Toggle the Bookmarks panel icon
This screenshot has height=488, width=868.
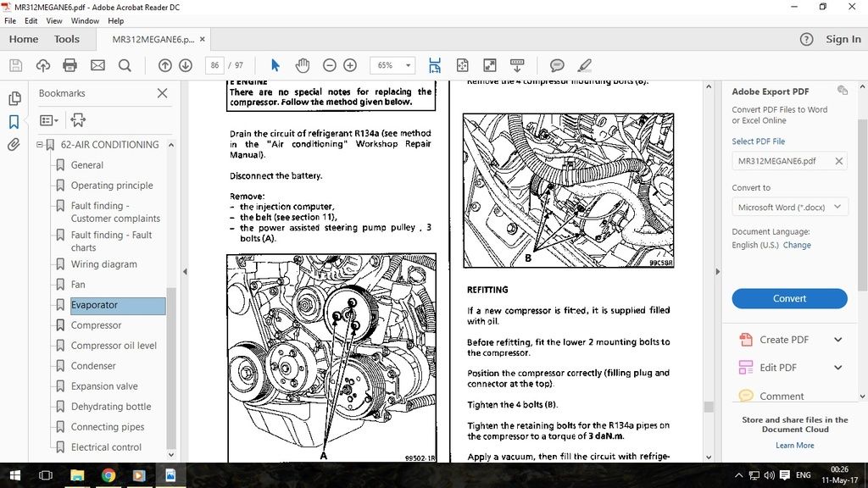coord(14,122)
